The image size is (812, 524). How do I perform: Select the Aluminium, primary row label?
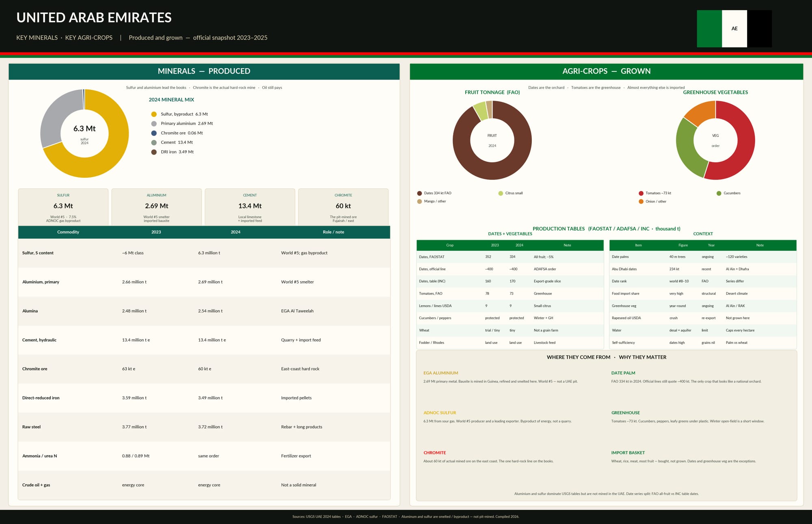41,282
